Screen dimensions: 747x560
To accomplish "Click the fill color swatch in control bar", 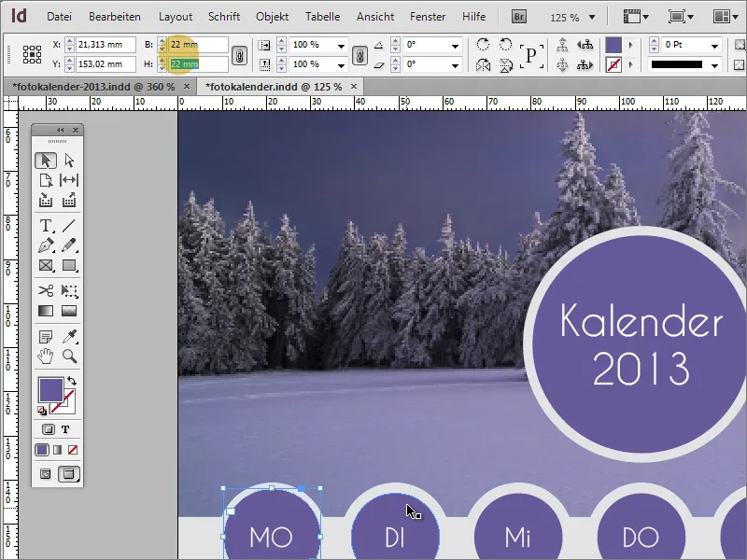I will pyautogui.click(x=613, y=45).
